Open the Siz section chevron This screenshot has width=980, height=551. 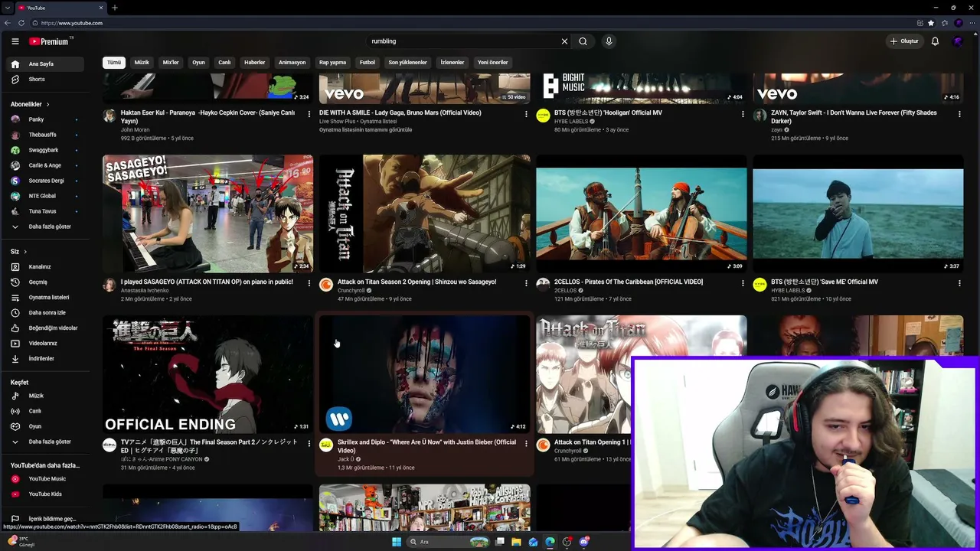24,252
